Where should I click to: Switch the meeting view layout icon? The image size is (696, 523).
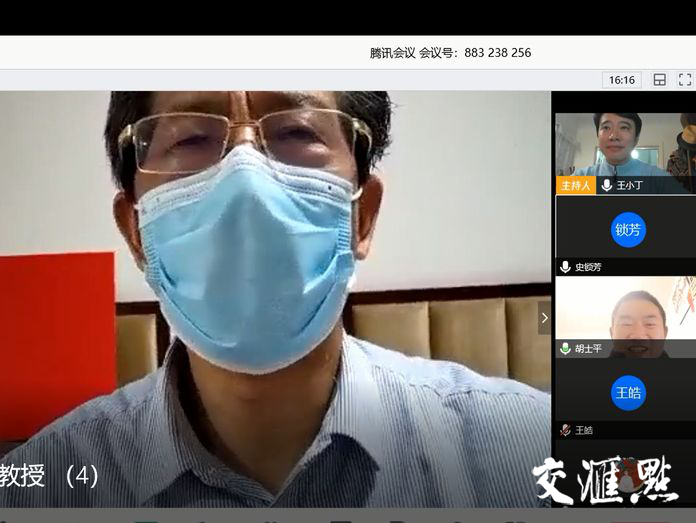[x=660, y=80]
